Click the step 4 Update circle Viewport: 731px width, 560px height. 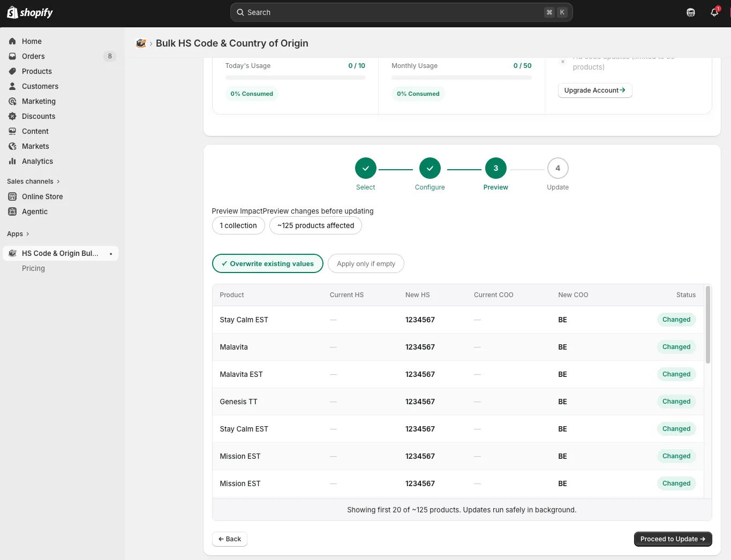(x=558, y=168)
